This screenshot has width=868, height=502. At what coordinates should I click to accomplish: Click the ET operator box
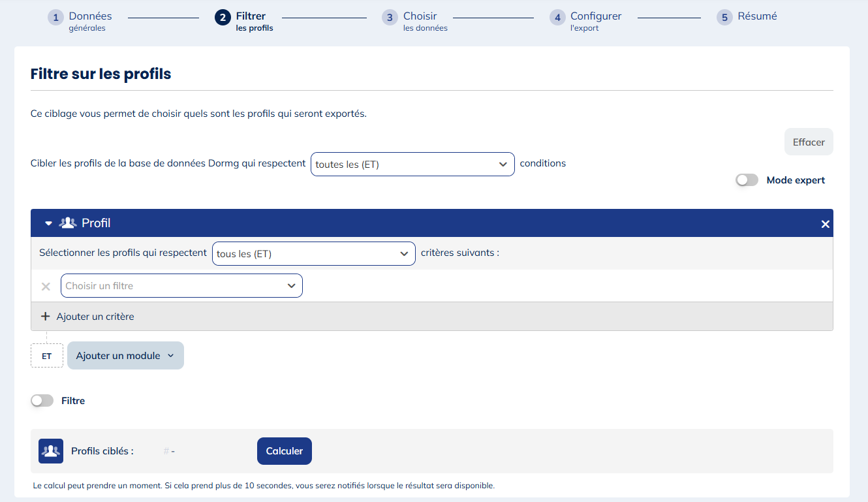(x=47, y=356)
